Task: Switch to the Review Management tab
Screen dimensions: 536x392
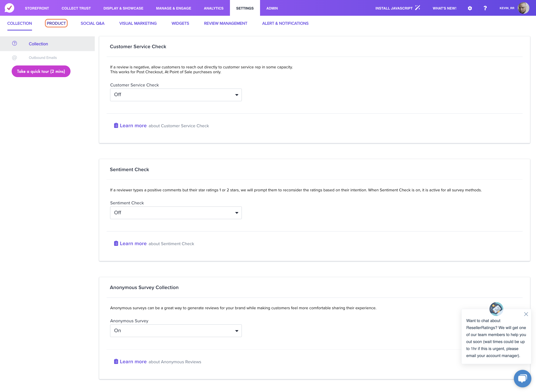Action: coord(225,23)
